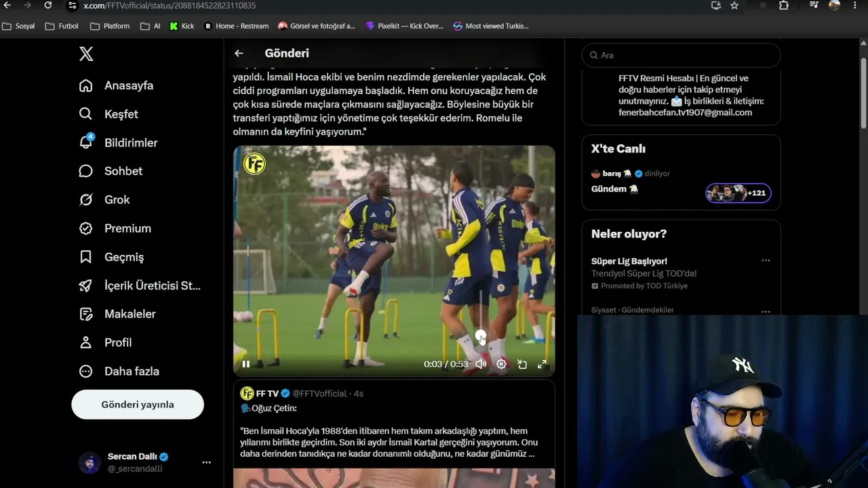Open the Görsel ve fotoğraf bookmark

[317, 26]
